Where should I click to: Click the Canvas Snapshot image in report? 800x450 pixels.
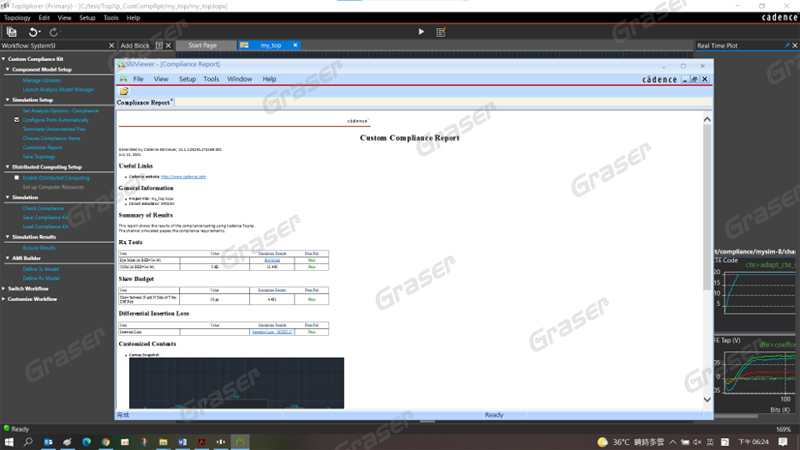coord(236,383)
